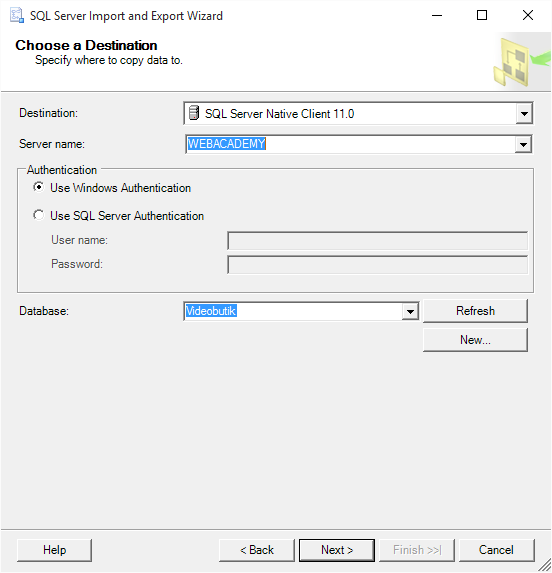This screenshot has height=573, width=552.
Task: Open the Destination provider dropdown
Action: point(524,114)
